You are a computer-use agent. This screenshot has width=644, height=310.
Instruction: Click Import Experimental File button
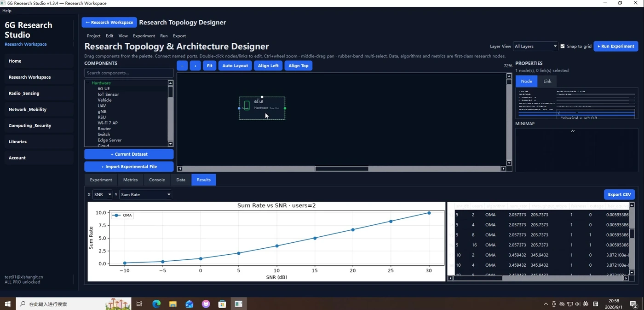pyautogui.click(x=129, y=167)
